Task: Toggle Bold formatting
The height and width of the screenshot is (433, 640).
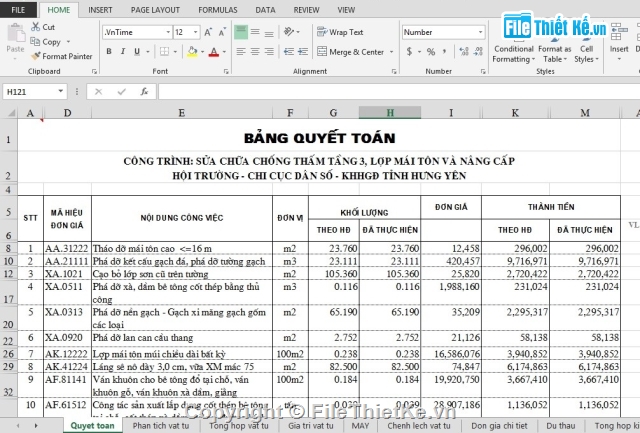Action: click(x=109, y=52)
